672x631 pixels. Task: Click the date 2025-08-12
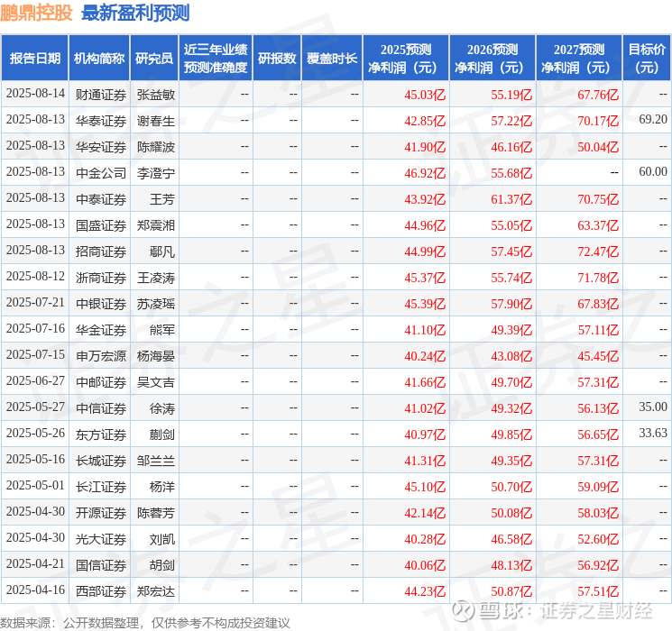click(35, 277)
